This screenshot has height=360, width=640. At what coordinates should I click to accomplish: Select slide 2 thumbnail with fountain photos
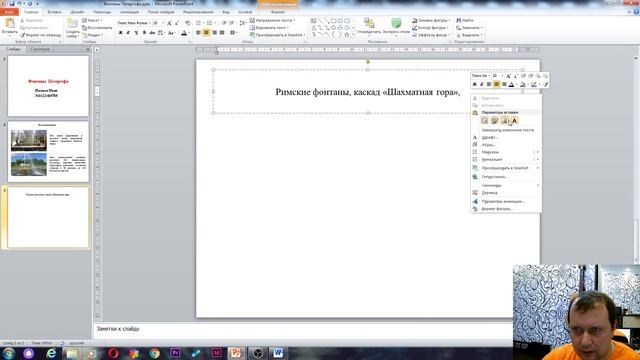48,151
